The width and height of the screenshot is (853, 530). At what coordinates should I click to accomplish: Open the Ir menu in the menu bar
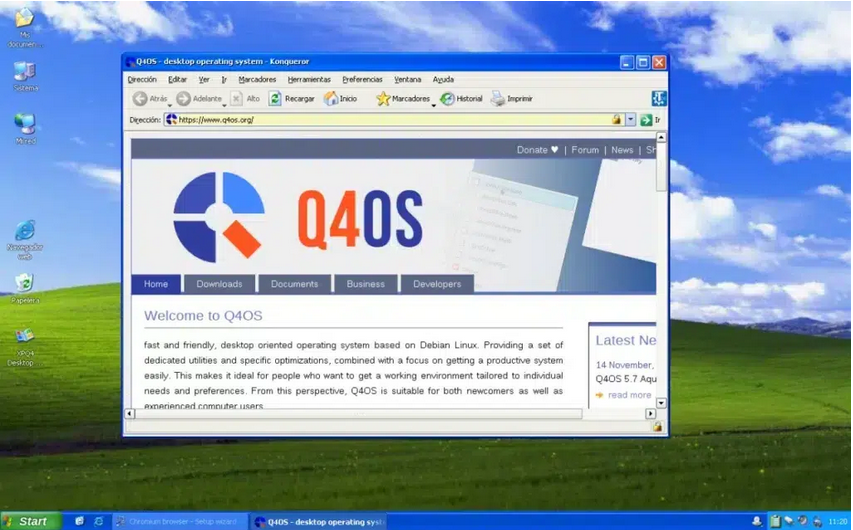[x=224, y=79]
